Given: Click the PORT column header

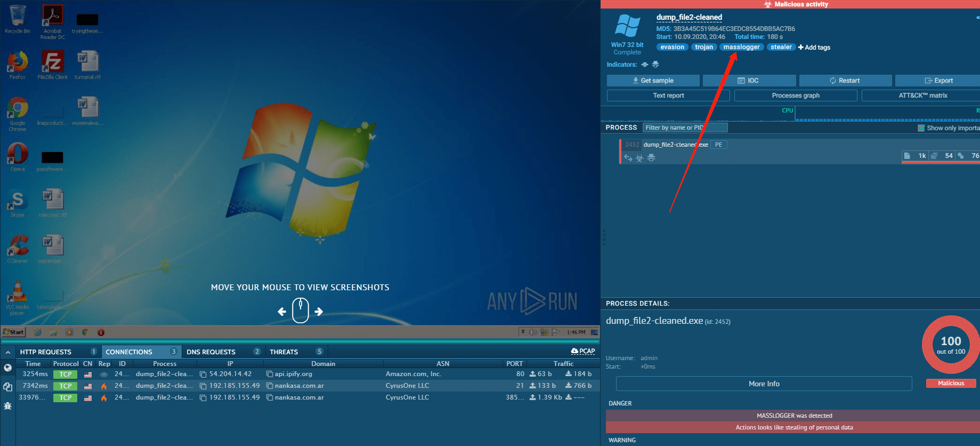Looking at the screenshot, I should (x=515, y=364).
